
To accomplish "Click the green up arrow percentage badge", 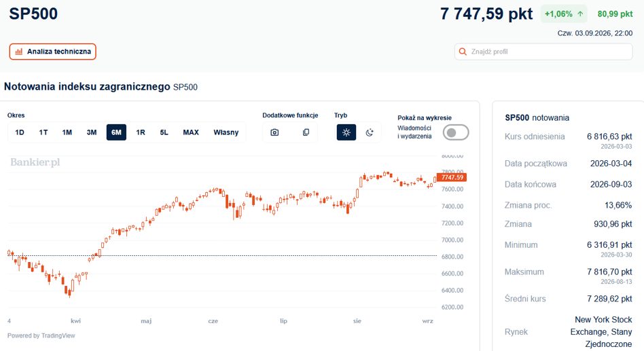I will pos(564,14).
